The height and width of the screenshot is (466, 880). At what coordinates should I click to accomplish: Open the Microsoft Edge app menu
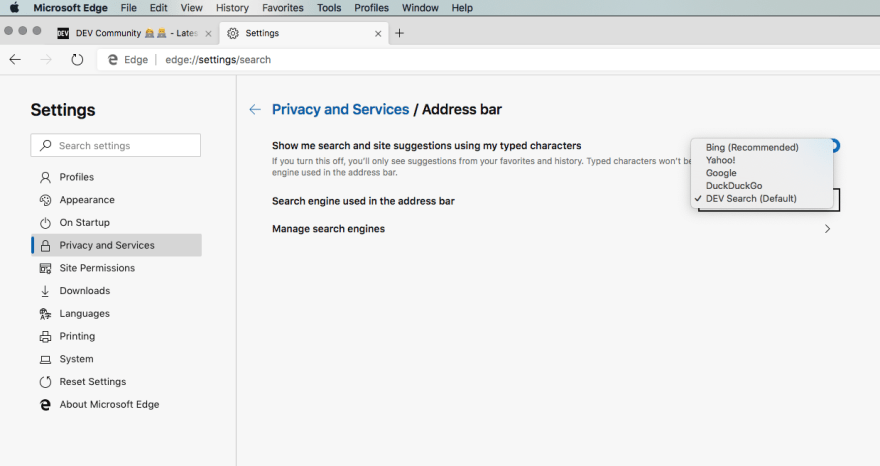click(70, 8)
